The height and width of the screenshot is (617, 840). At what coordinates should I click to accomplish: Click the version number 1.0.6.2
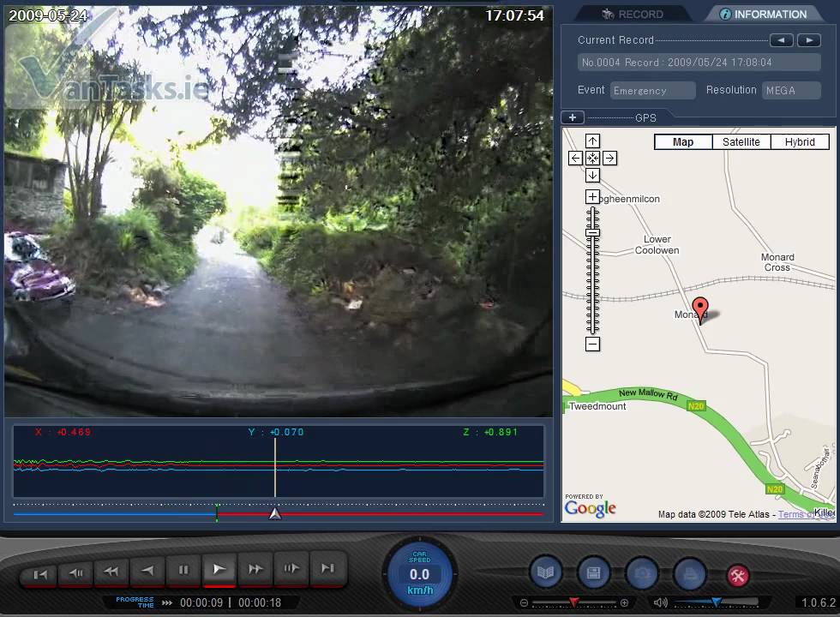[818, 602]
